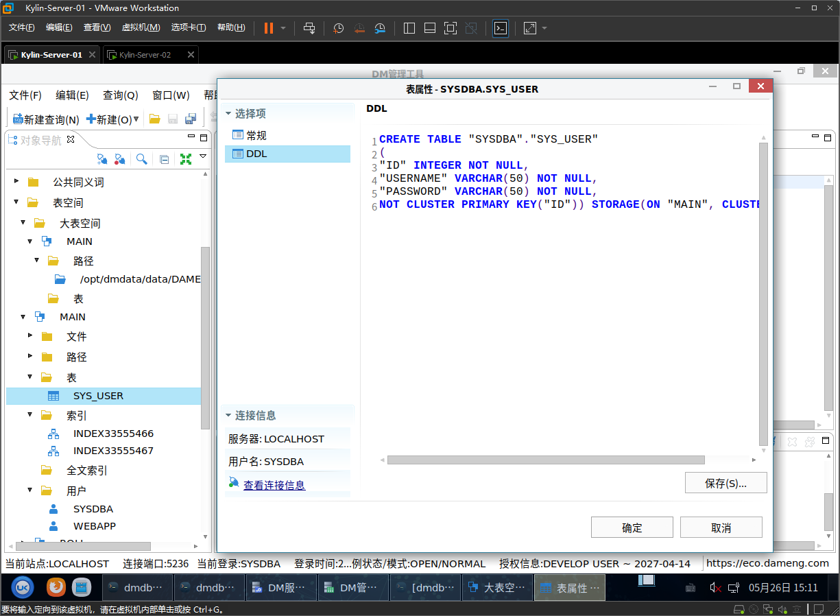Collapse the 表空间 tree node
This screenshot has width=840, height=616.
coord(16,202)
